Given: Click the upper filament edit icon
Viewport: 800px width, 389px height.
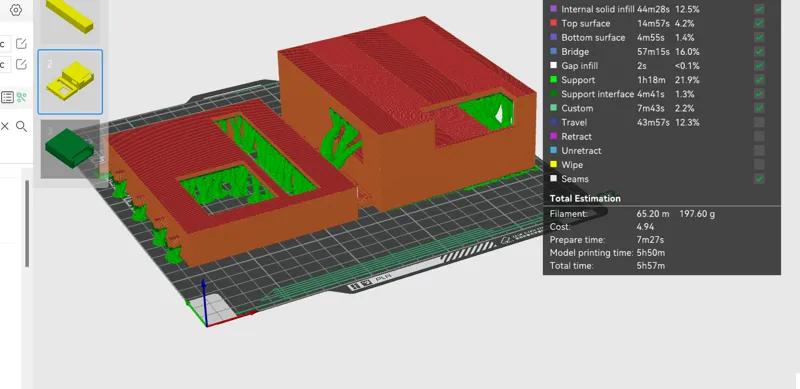Looking at the screenshot, I should coord(21,43).
